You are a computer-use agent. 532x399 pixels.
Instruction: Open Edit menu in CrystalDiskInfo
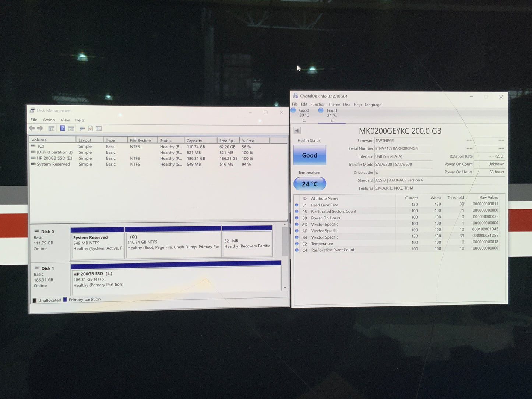click(304, 104)
